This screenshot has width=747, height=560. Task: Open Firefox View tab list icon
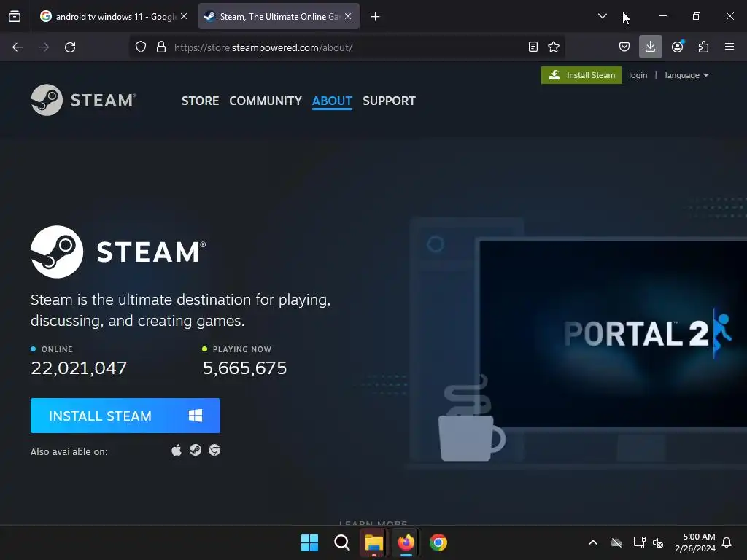[x=15, y=16]
